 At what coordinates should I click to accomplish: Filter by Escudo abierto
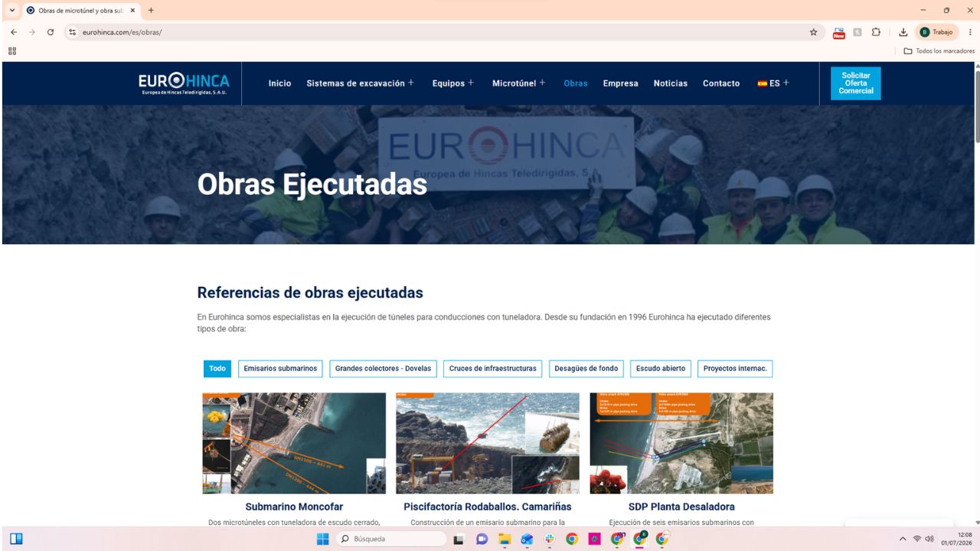click(661, 369)
